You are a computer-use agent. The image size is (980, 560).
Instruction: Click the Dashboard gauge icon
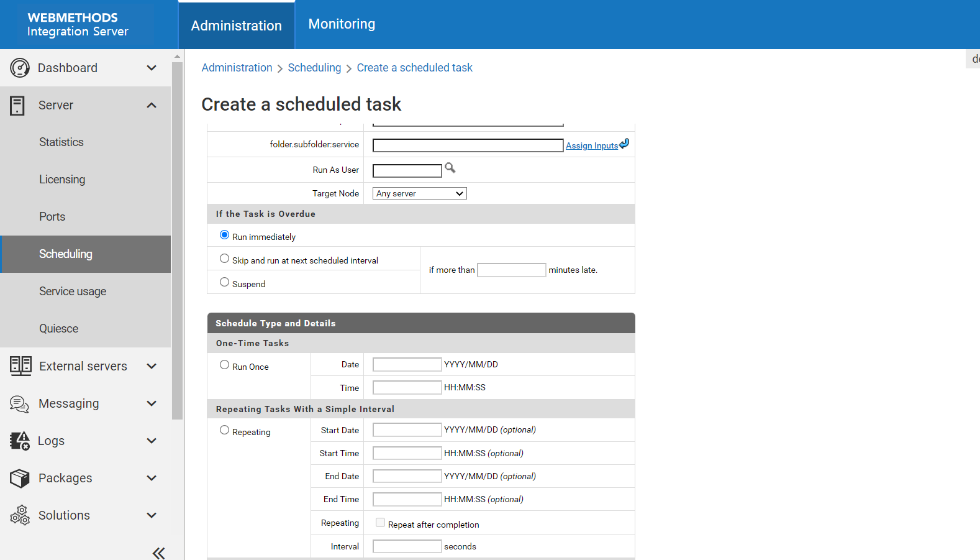pyautogui.click(x=20, y=68)
